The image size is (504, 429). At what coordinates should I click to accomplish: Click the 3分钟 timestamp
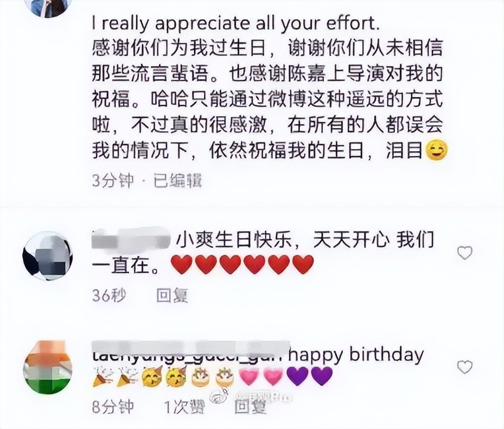click(113, 181)
